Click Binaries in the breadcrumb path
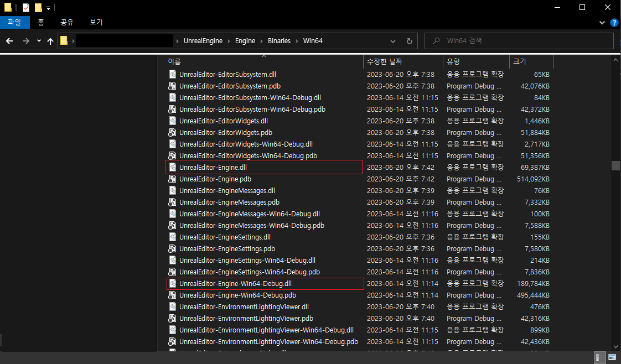 click(279, 41)
